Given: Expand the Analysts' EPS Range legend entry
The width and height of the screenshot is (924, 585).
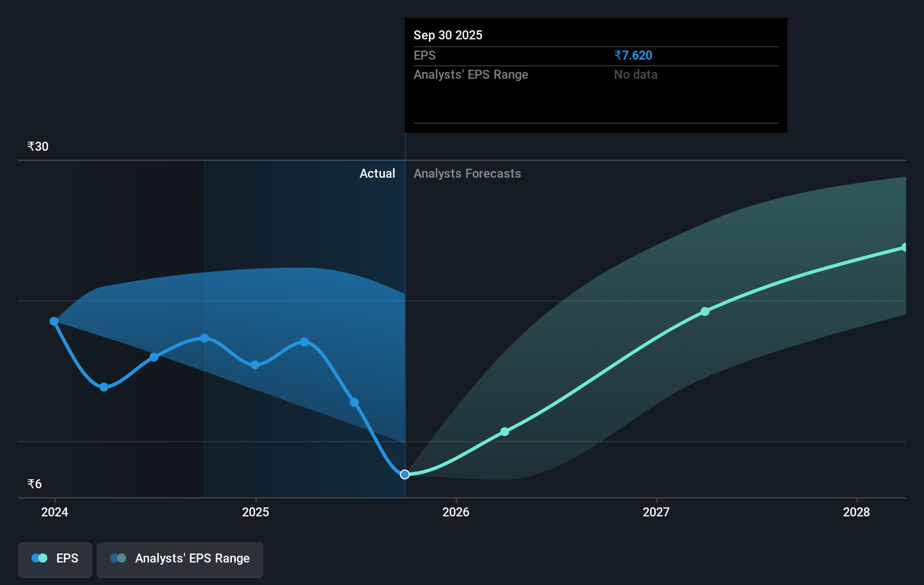Looking at the screenshot, I should point(180,559).
